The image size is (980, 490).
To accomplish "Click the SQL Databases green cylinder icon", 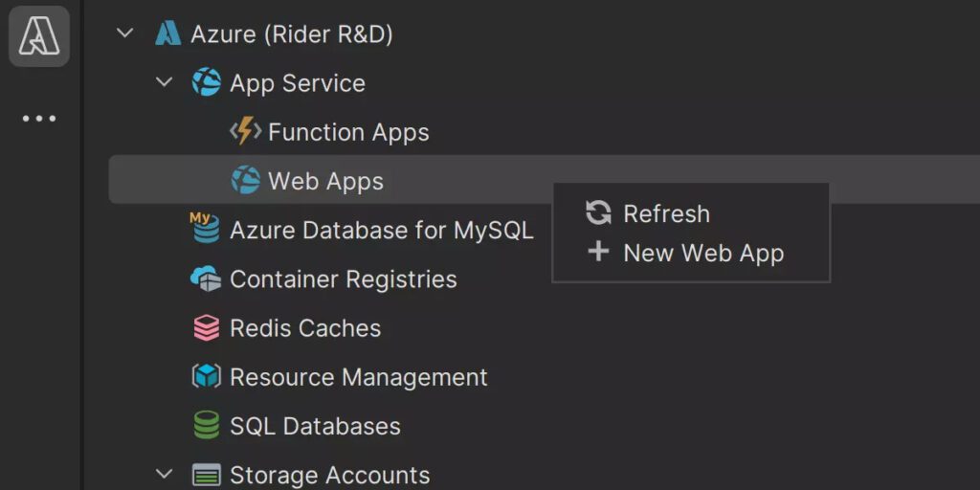I will pyautogui.click(x=207, y=426).
